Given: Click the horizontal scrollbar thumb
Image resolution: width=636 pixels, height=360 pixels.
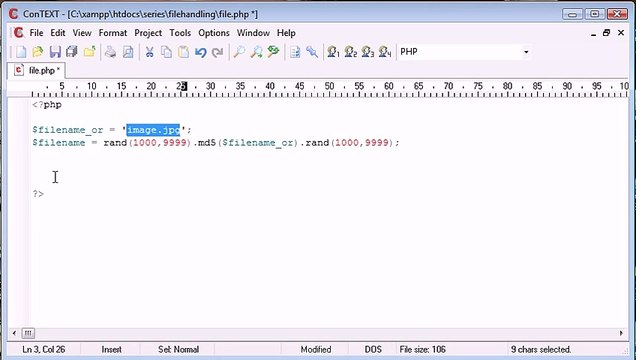Looking at the screenshot, I should pos(28,333).
